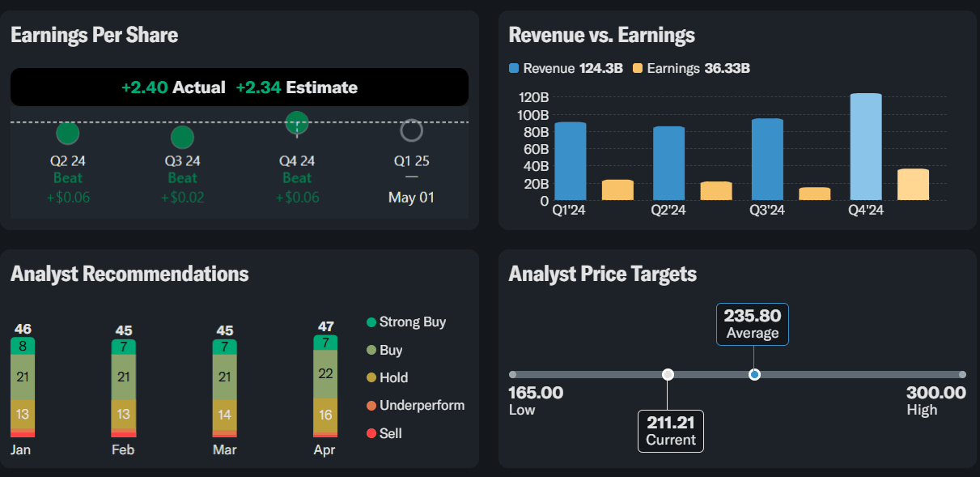Click the blue Average price target marker

pyautogui.click(x=754, y=374)
